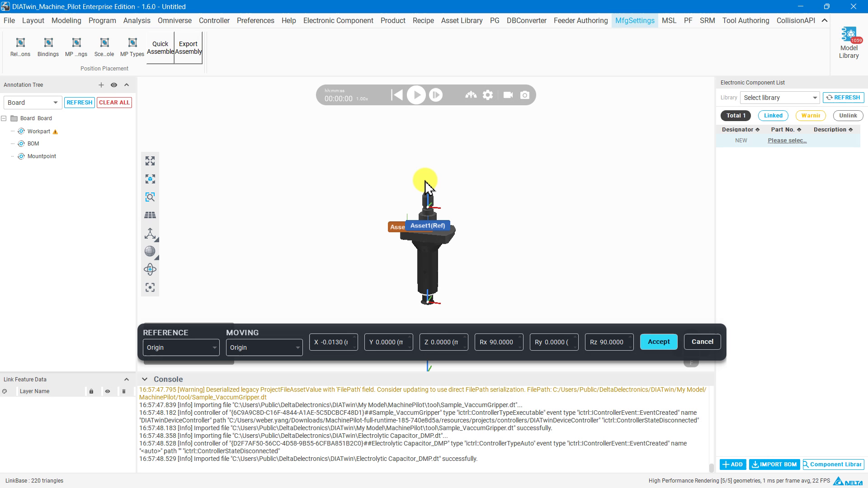Click the fit-to-view expand icon

click(x=150, y=161)
